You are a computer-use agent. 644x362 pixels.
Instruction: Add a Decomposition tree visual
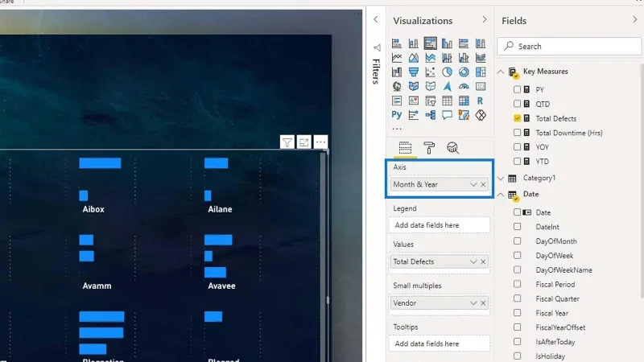point(431,115)
